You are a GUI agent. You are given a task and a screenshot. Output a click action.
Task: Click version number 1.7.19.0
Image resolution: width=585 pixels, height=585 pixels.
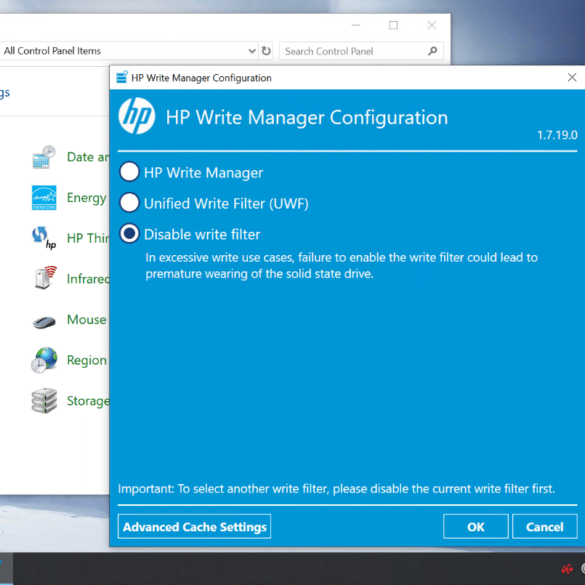557,135
